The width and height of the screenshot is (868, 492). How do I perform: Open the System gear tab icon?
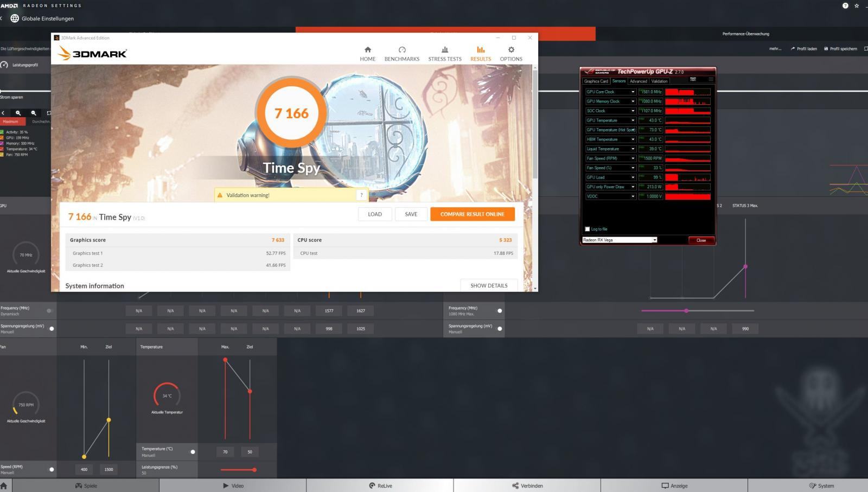click(813, 485)
